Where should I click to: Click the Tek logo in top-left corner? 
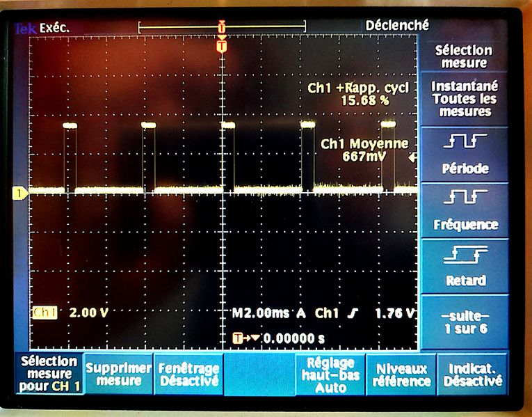tap(25, 27)
